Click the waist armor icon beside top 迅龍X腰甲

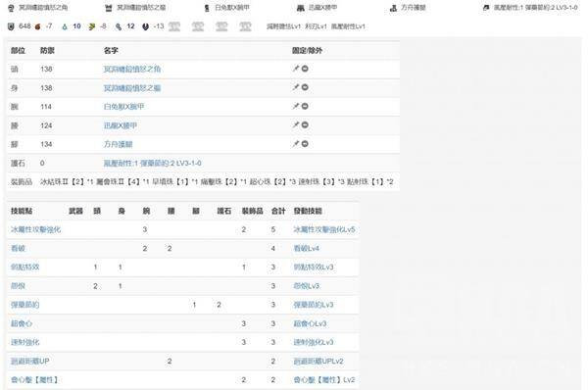[x=301, y=8]
